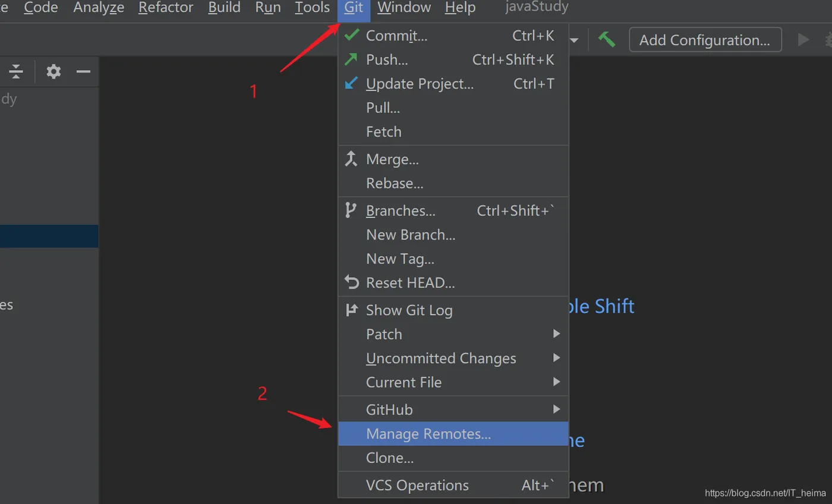Click the Branches icon in Git menu
Screen dimensions: 832x504
[x=351, y=210]
